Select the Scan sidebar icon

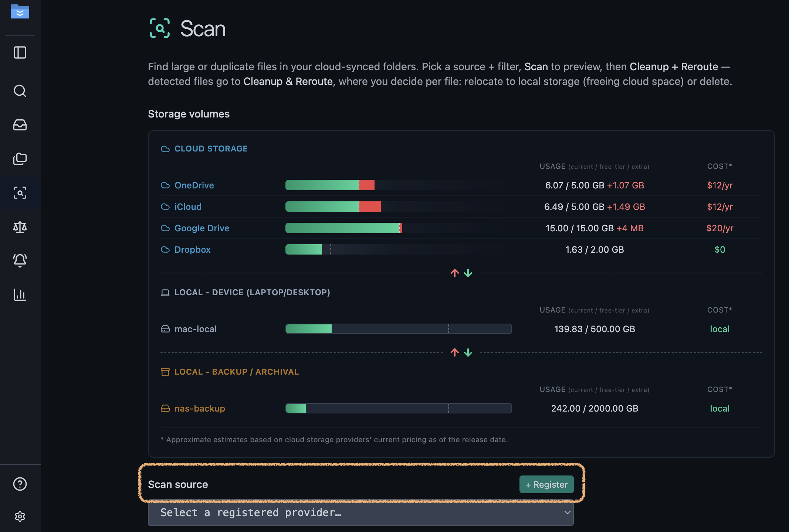pyautogui.click(x=20, y=193)
